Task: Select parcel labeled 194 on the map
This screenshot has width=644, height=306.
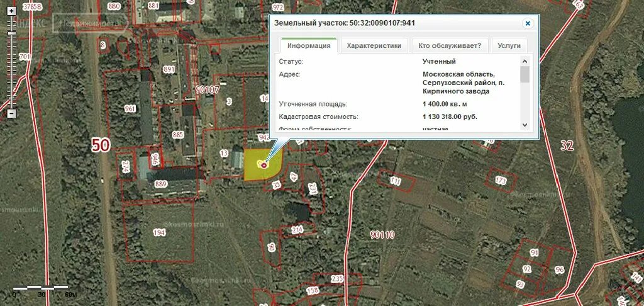Action: pyautogui.click(x=159, y=233)
